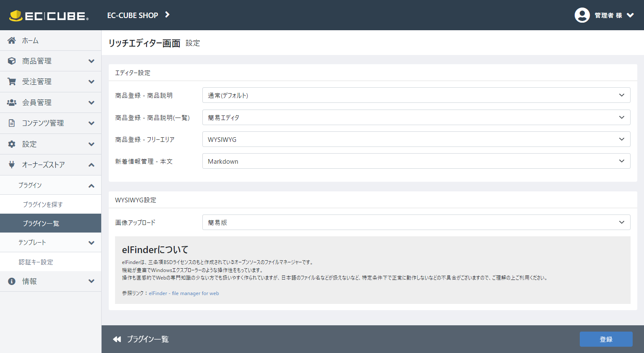The height and width of the screenshot is (353, 644).
Task: Open 商品登録 - 商品説明 dropdown
Action: coord(416,95)
